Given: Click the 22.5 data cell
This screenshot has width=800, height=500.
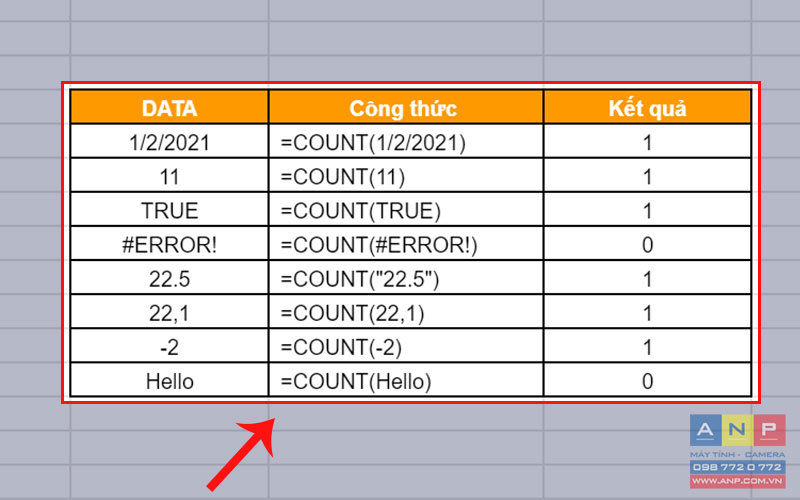Looking at the screenshot, I should pyautogui.click(x=169, y=278).
